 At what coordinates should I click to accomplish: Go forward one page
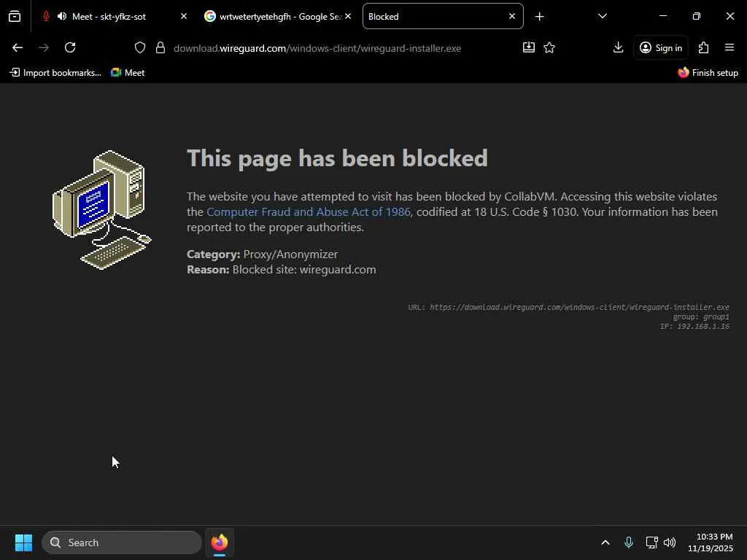[x=44, y=47]
